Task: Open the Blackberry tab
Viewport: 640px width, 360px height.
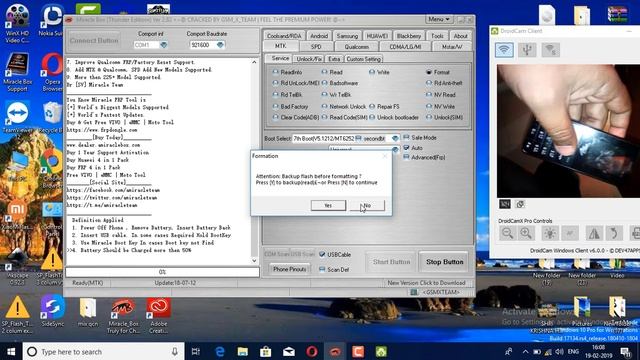Action: tap(409, 36)
